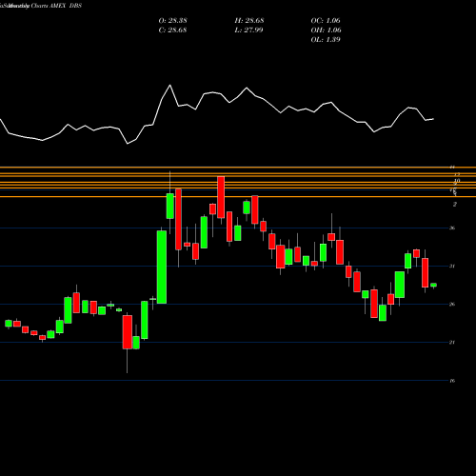Click the 31 price axis label
This screenshot has height=476, width=476.
(x=452, y=267)
